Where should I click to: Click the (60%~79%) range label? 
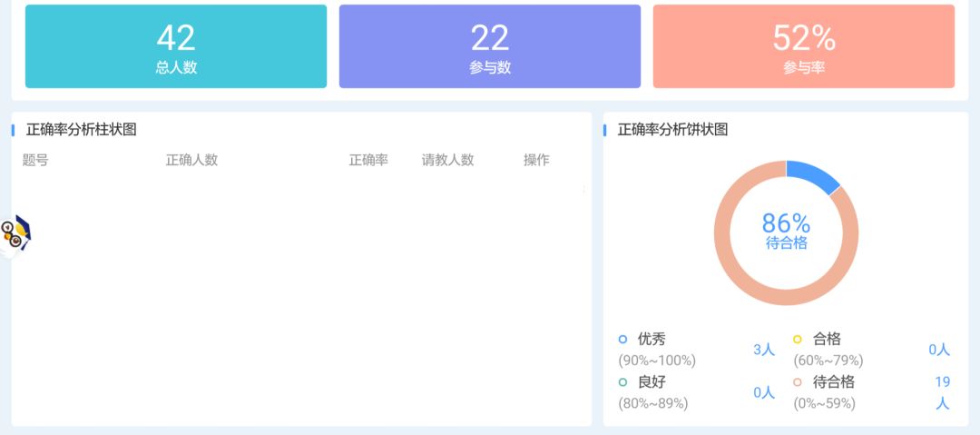(x=828, y=361)
